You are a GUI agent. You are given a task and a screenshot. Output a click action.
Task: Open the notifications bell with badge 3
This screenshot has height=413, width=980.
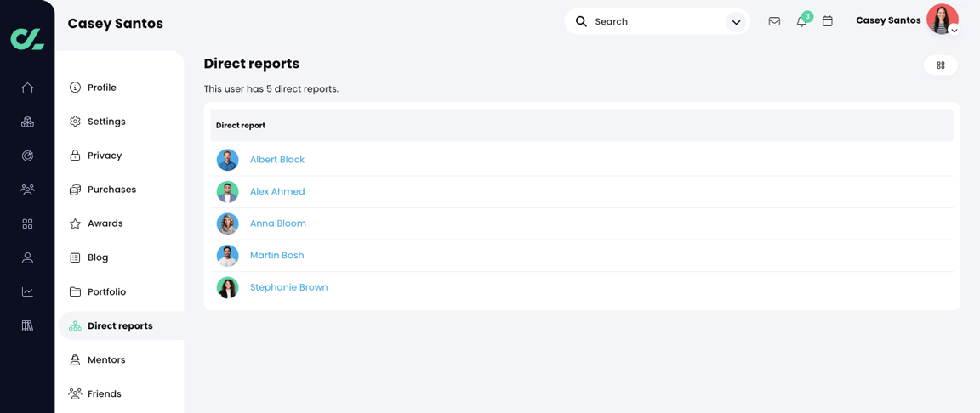(x=802, y=21)
